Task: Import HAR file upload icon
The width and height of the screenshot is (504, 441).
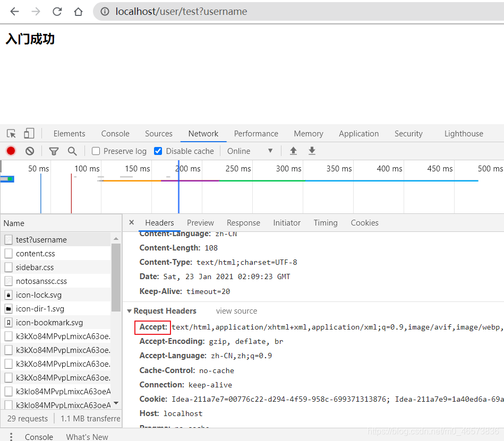Action: 293,151
